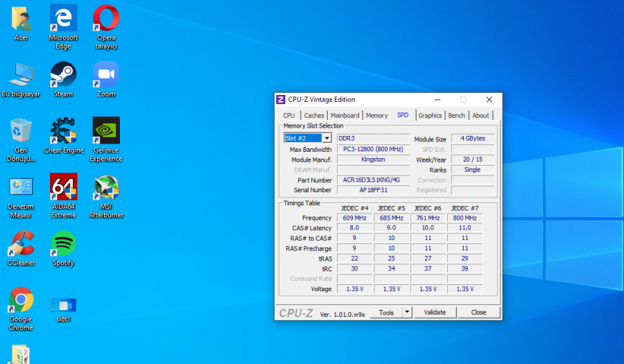
Task: Click the Ver. 1.01.0.w9x version text
Action: pyautogui.click(x=343, y=314)
